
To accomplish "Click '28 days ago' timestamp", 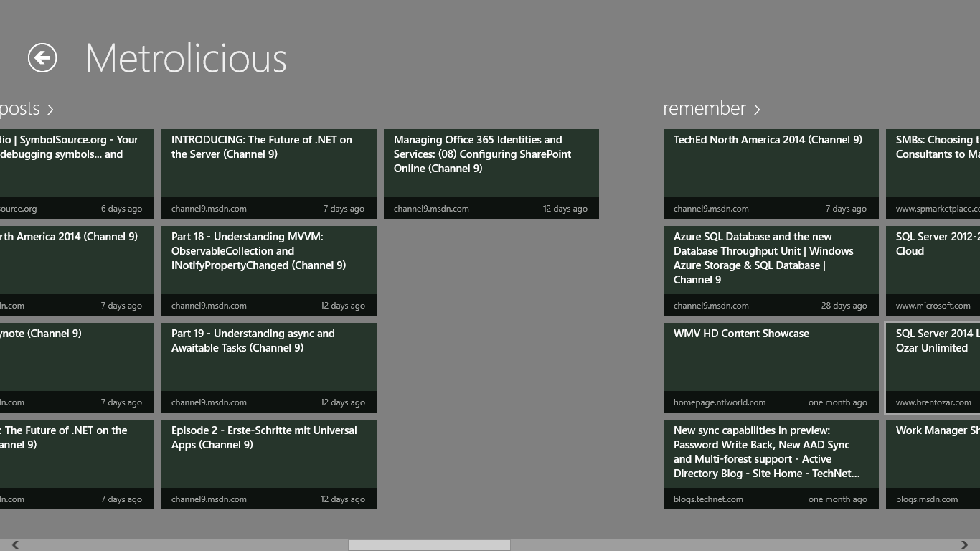I will [x=844, y=306].
